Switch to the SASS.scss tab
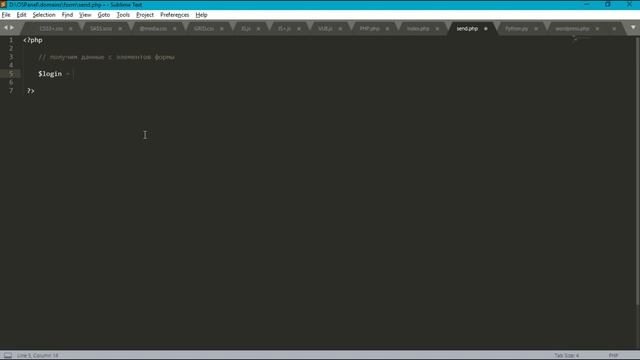Screen dimensions: 640x360 tap(101, 29)
